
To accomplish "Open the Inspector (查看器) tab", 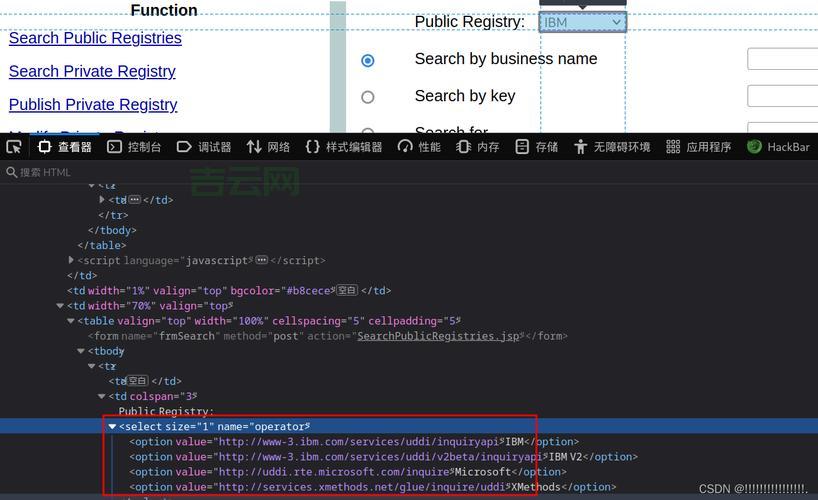I will [65, 147].
